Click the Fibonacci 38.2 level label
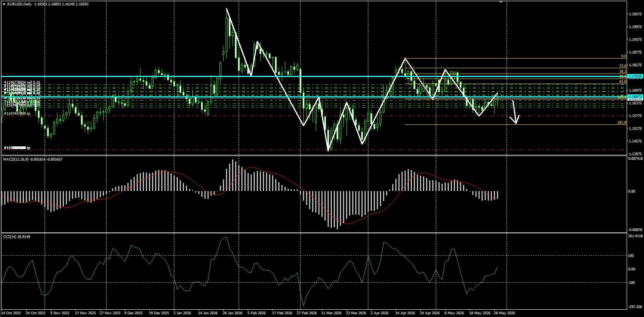Viewport: 644px width, 317px height. coord(623,72)
